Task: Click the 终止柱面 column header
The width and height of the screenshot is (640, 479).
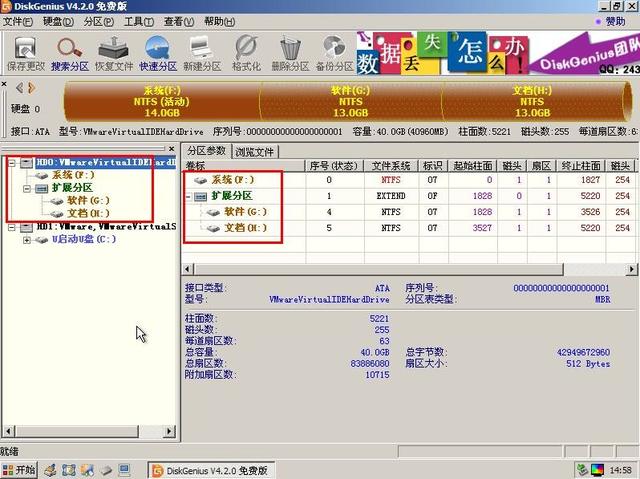Action: [x=581, y=166]
